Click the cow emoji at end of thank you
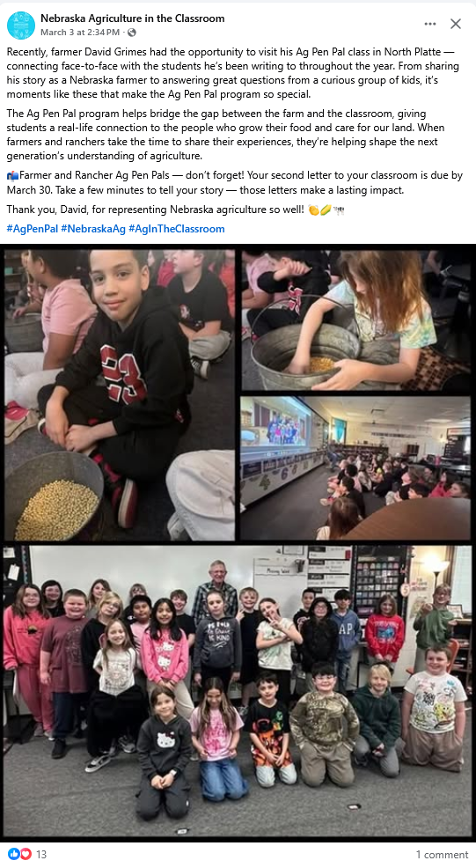The width and height of the screenshot is (476, 868). tap(339, 210)
